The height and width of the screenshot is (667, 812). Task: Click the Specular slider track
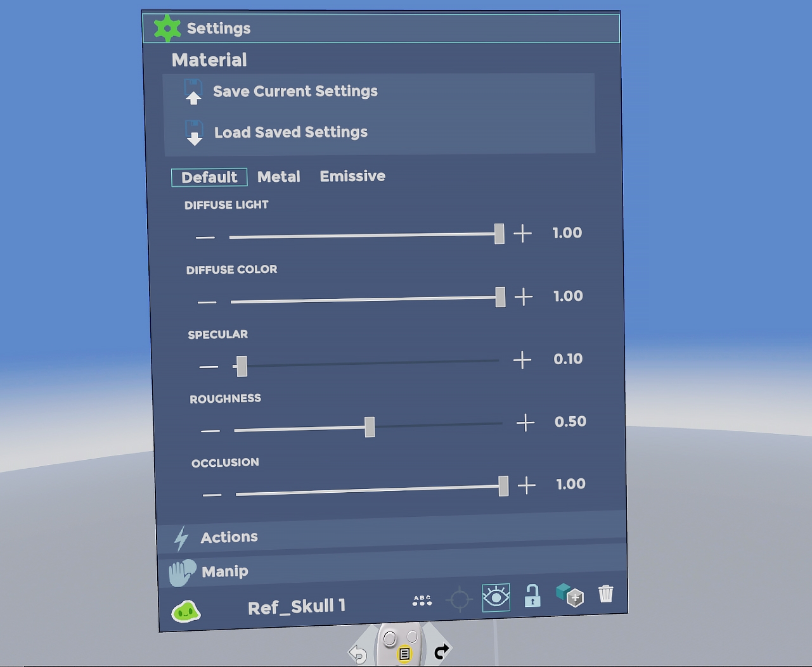tap(366, 364)
